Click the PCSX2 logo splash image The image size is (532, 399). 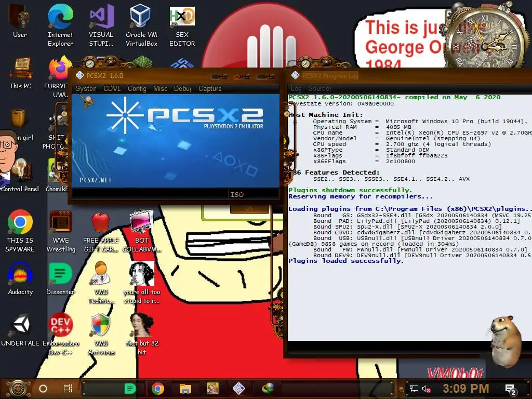pos(176,140)
